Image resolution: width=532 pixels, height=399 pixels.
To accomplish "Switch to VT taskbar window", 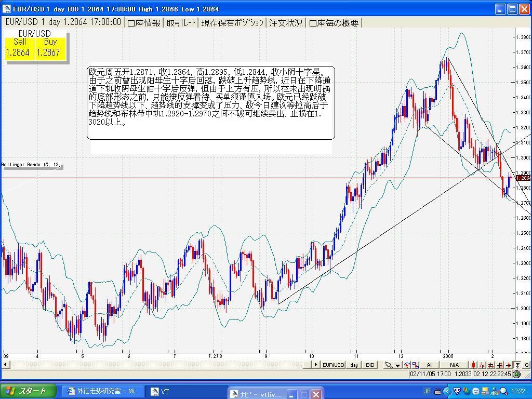I will pos(185,392).
